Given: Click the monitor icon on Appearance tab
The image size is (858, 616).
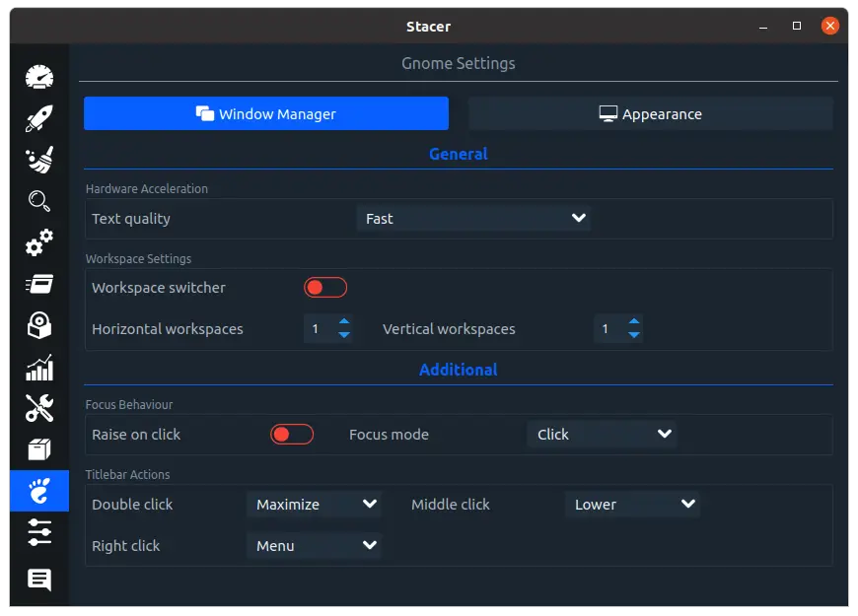Looking at the screenshot, I should (x=608, y=113).
